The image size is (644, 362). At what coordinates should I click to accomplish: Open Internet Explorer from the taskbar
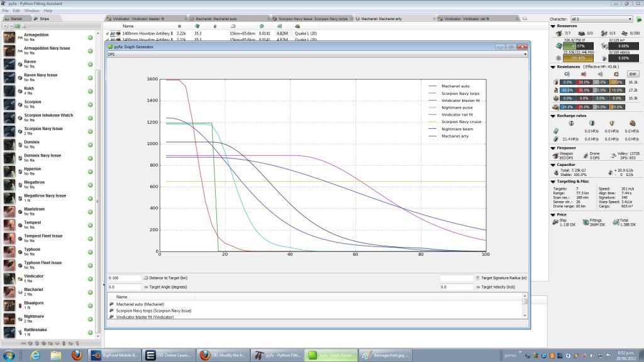(35, 355)
